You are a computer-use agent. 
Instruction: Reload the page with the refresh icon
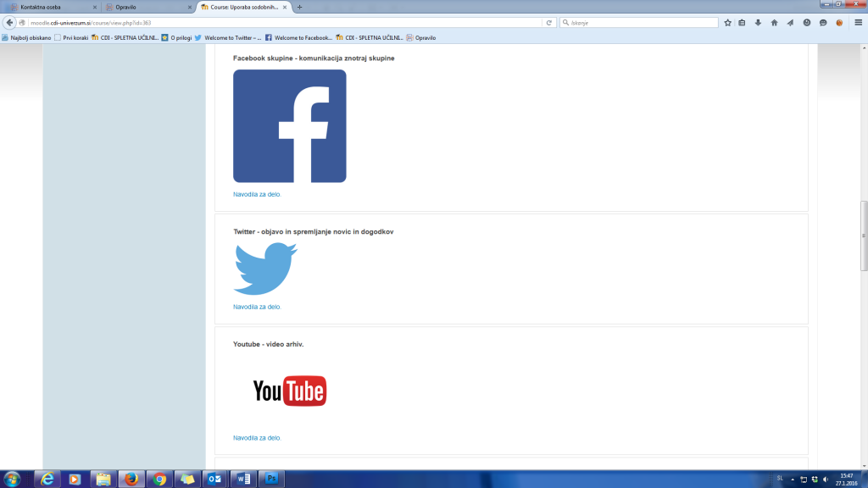pyautogui.click(x=549, y=23)
